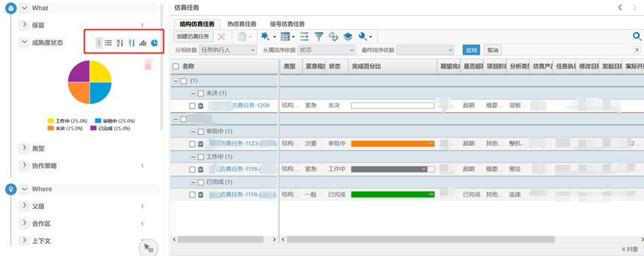Click the funnel filter icon
This screenshot has height=258, width=644.
pos(319,37)
